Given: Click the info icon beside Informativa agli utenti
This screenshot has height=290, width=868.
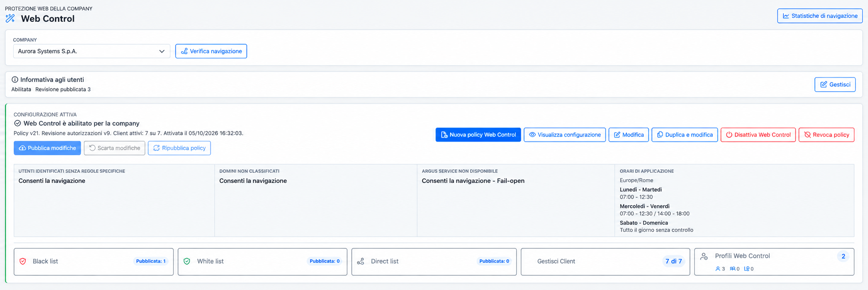Looking at the screenshot, I should tap(15, 80).
